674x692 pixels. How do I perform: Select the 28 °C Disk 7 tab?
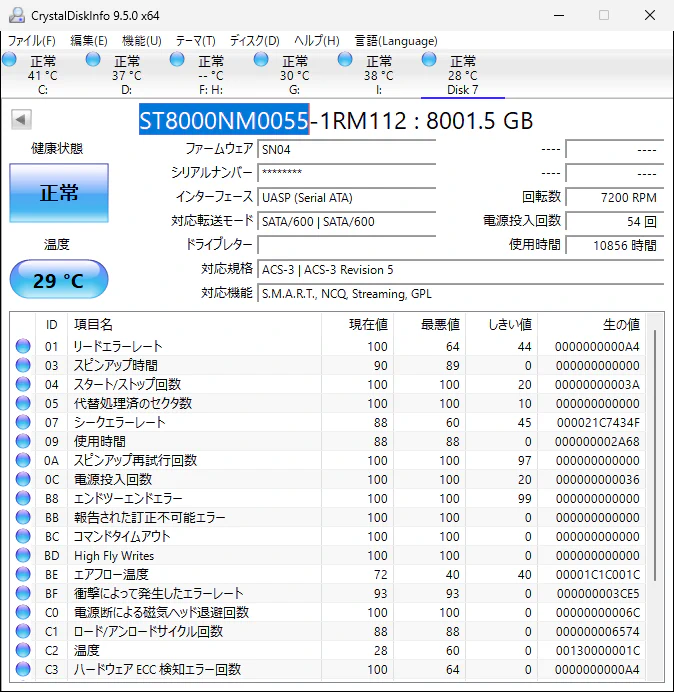point(463,75)
